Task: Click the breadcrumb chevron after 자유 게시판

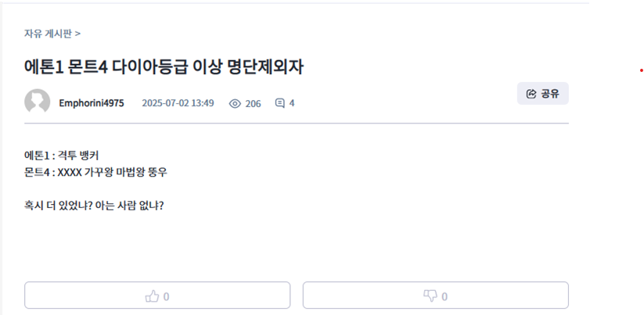Action: click(x=78, y=34)
